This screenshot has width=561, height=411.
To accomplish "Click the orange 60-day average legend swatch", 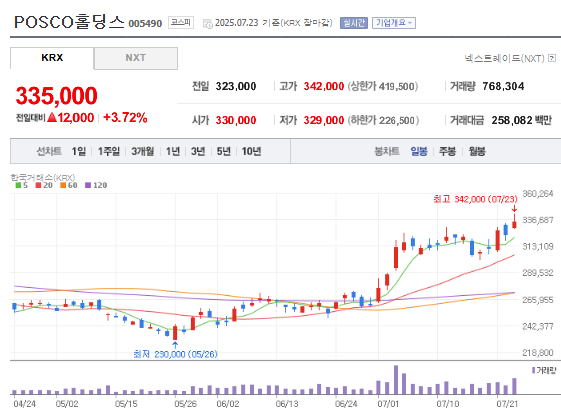I will coord(63,185).
